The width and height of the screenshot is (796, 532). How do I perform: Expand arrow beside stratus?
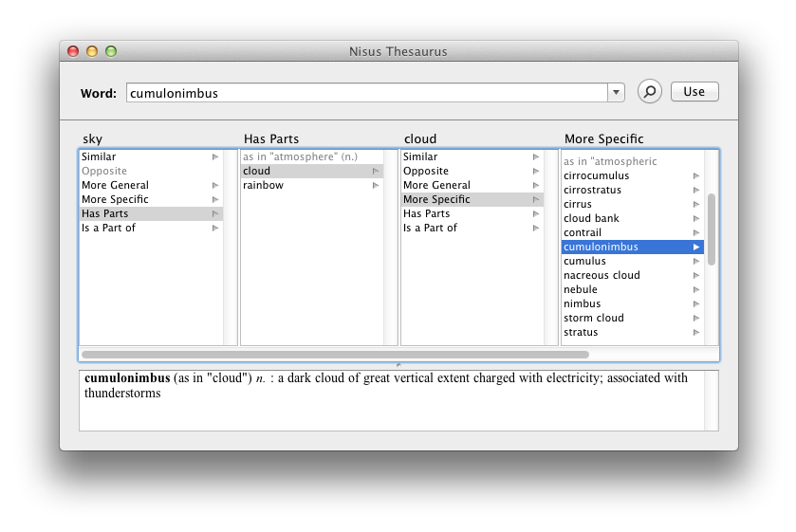pos(696,332)
